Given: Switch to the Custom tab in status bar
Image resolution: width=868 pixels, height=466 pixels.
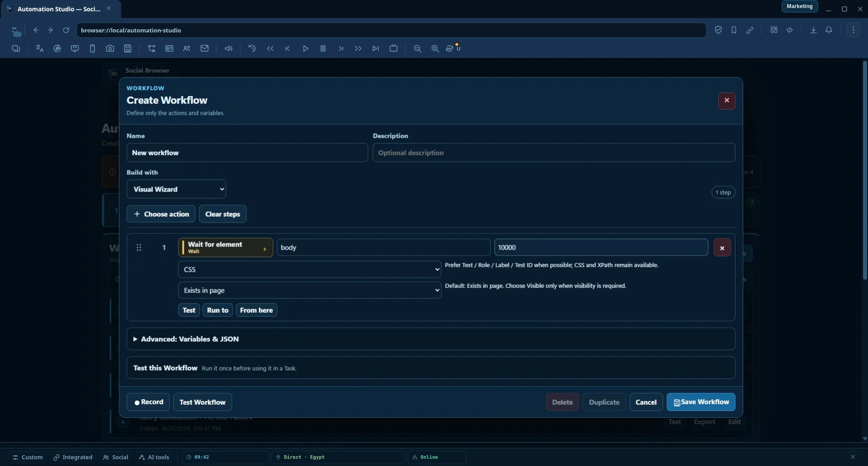Looking at the screenshot, I should click(x=28, y=457).
